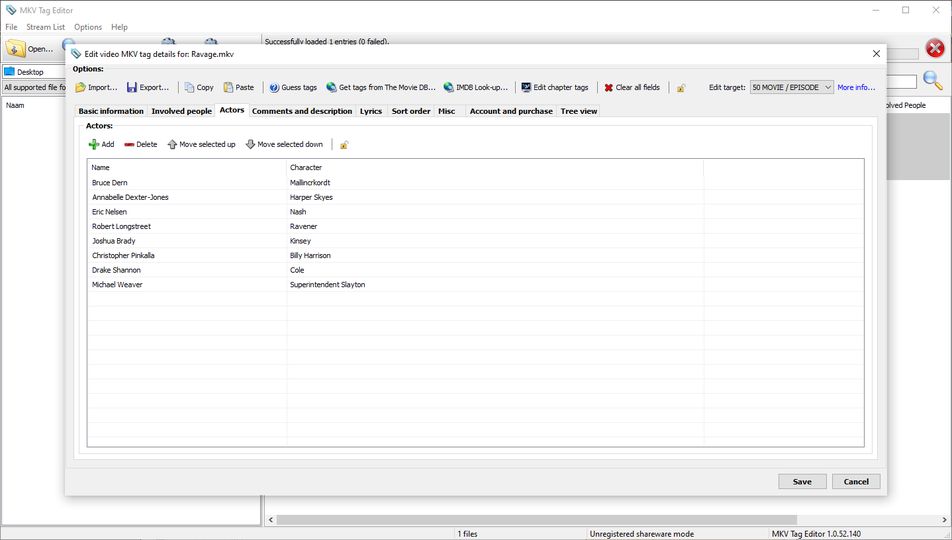Click the More info link
The width and height of the screenshot is (952, 540).
click(x=856, y=87)
